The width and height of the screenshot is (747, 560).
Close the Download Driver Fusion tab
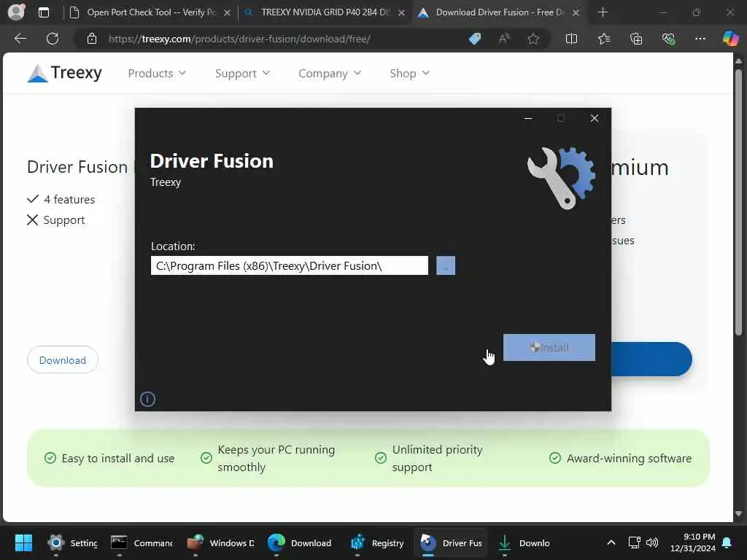pos(576,13)
